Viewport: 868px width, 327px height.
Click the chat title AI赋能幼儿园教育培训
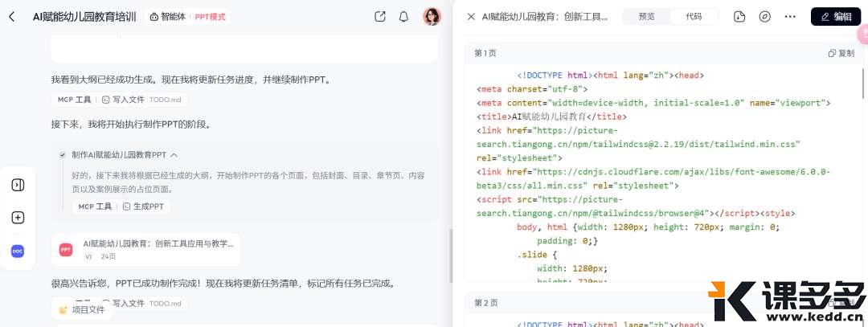[x=84, y=17]
